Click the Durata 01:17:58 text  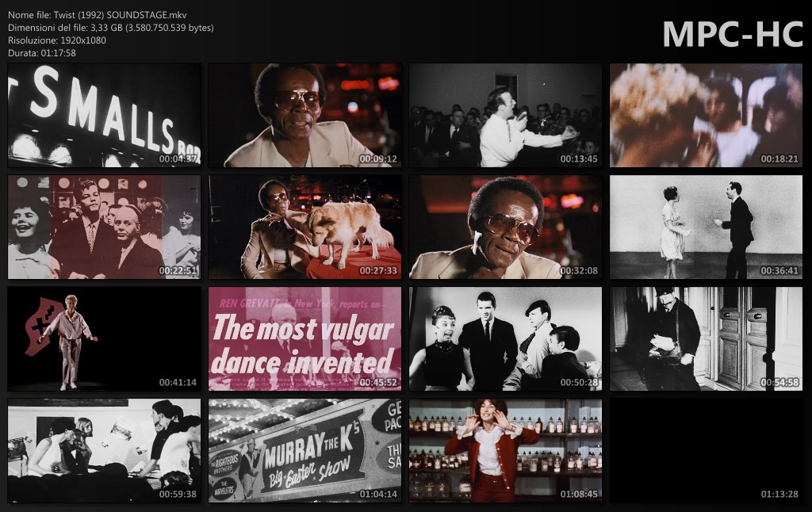click(42, 53)
